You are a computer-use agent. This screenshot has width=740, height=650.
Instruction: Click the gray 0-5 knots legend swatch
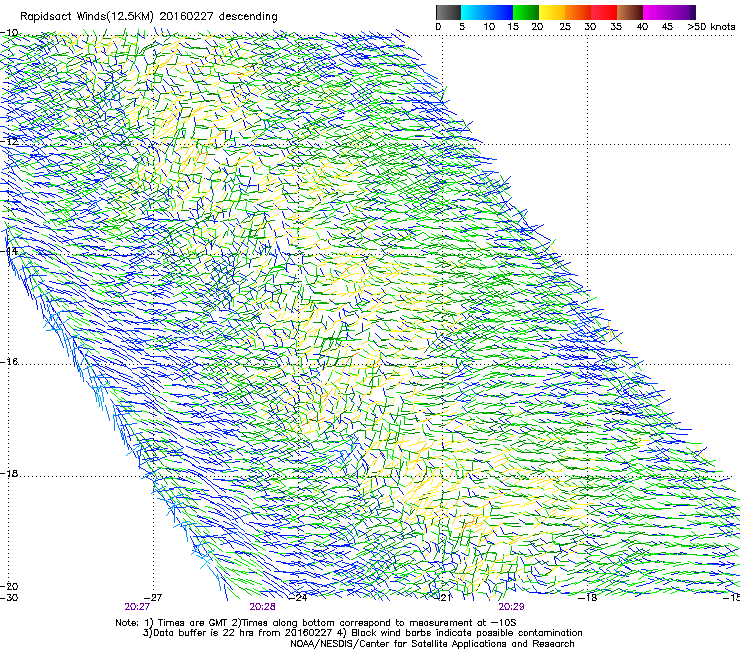448,12
